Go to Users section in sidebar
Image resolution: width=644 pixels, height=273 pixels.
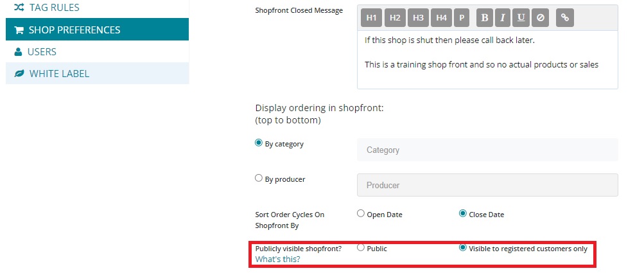point(42,51)
